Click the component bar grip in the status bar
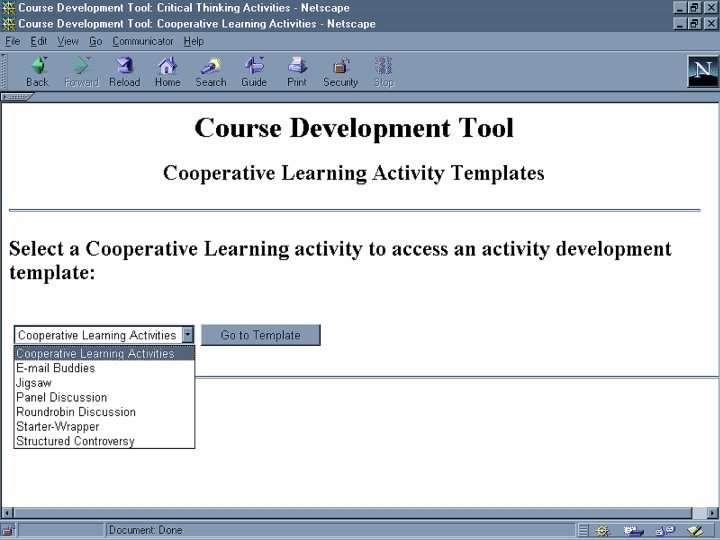Screen dimensions: 720x540 [583, 531]
